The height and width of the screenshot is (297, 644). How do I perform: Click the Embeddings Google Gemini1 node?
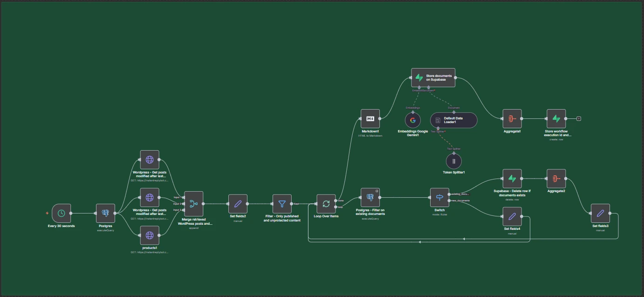coord(412,120)
